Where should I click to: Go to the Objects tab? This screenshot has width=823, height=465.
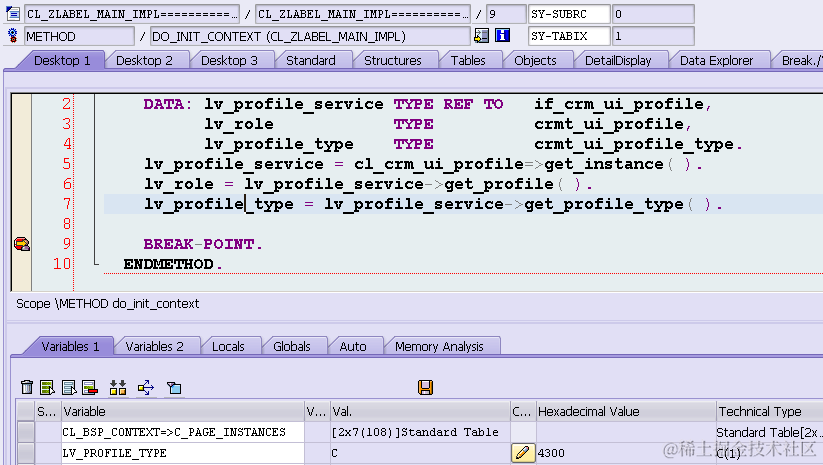(x=535, y=60)
